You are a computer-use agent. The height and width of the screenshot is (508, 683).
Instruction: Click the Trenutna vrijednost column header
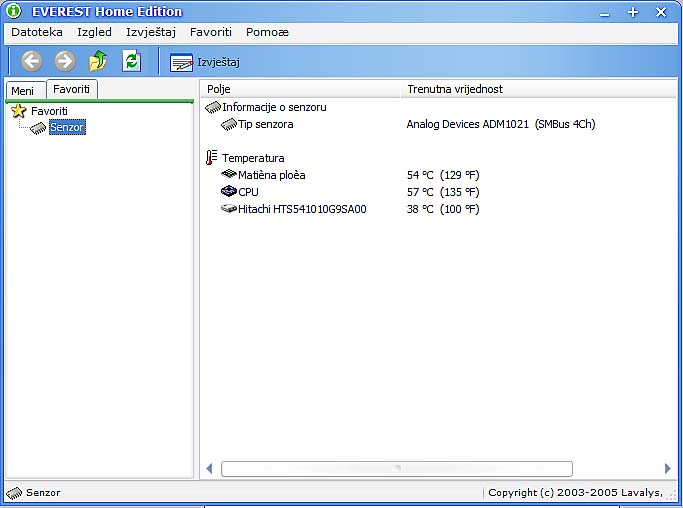[x=455, y=89]
